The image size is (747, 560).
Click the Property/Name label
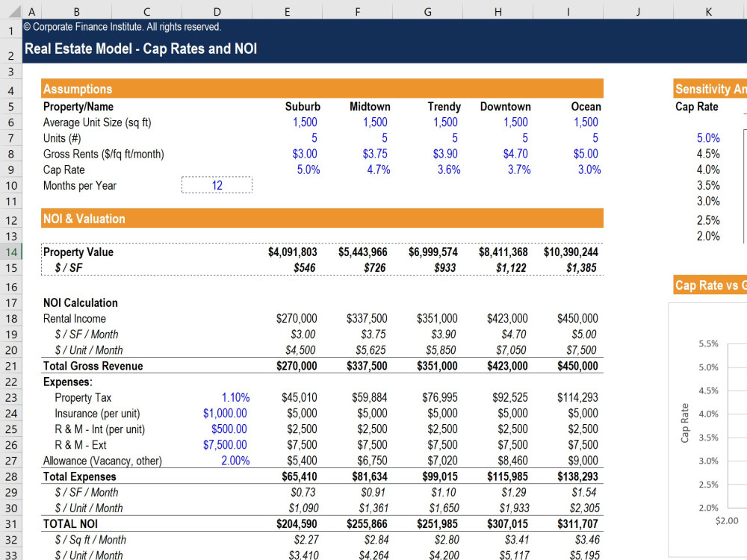coord(78,107)
